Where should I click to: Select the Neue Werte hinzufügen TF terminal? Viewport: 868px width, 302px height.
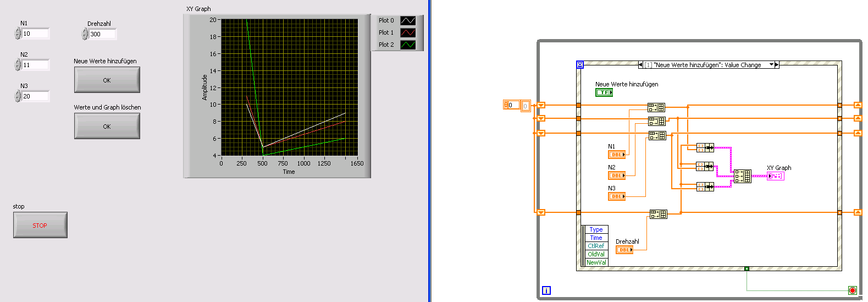[x=604, y=92]
